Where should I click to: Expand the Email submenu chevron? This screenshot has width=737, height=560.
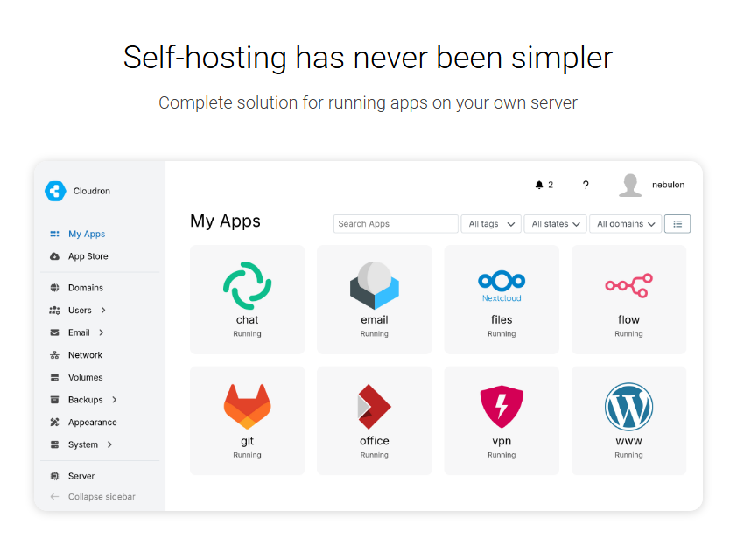click(101, 332)
